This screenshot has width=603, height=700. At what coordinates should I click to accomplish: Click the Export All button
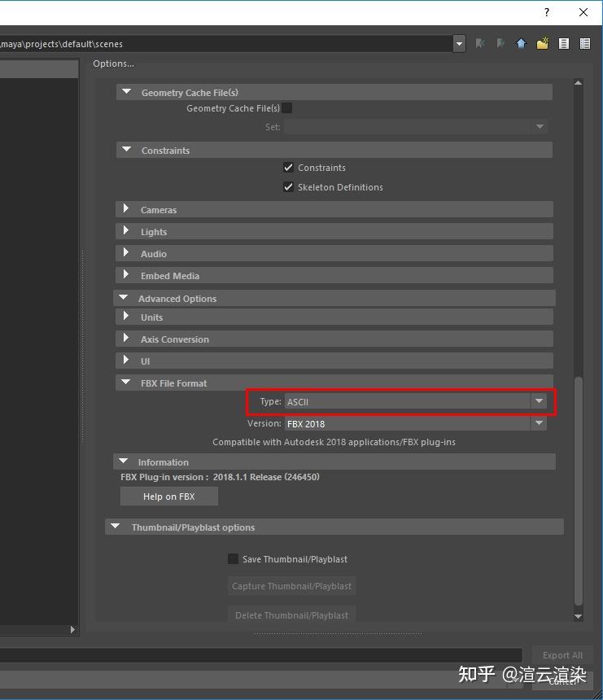(562, 655)
